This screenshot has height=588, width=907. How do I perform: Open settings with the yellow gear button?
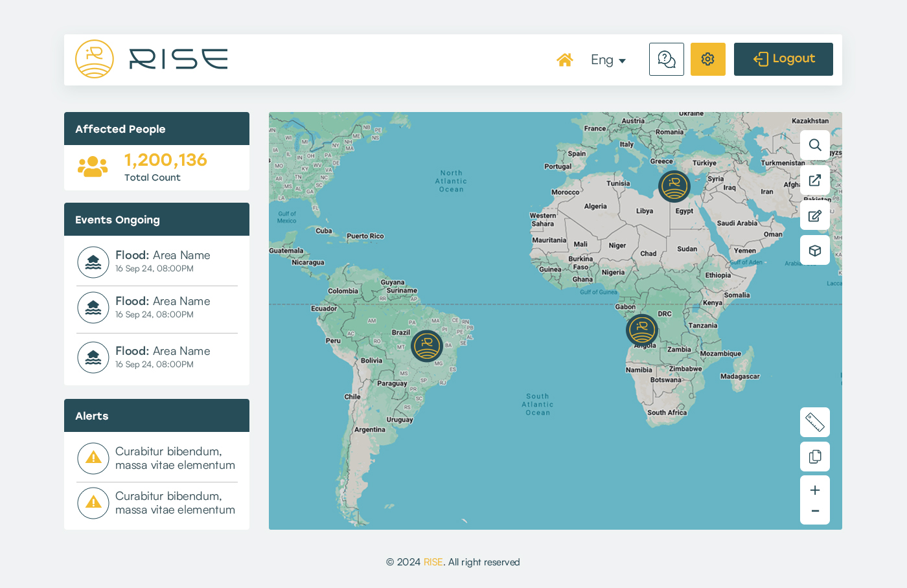pos(707,60)
